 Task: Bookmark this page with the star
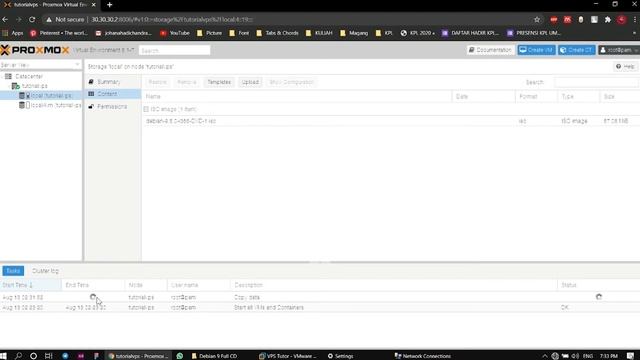pos(537,19)
